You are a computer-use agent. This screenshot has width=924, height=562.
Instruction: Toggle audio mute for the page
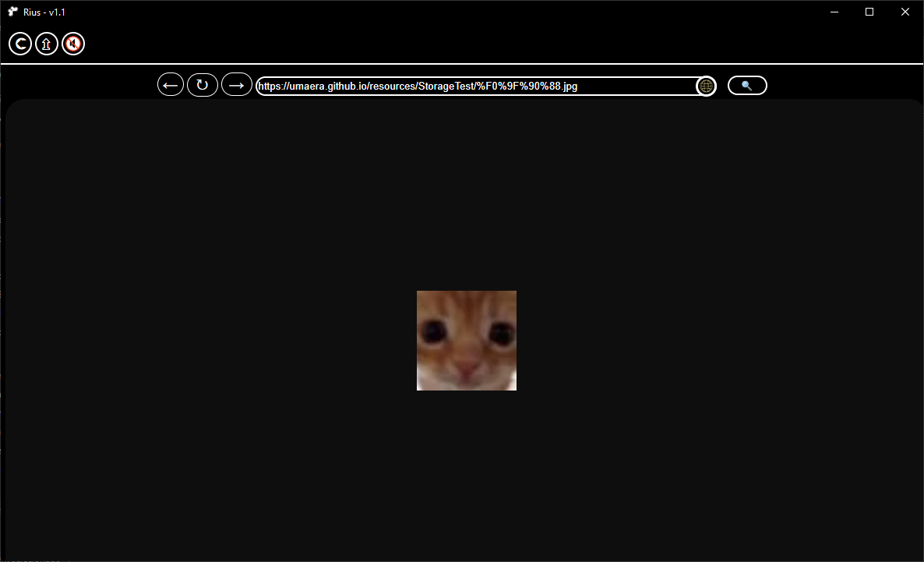tap(72, 44)
